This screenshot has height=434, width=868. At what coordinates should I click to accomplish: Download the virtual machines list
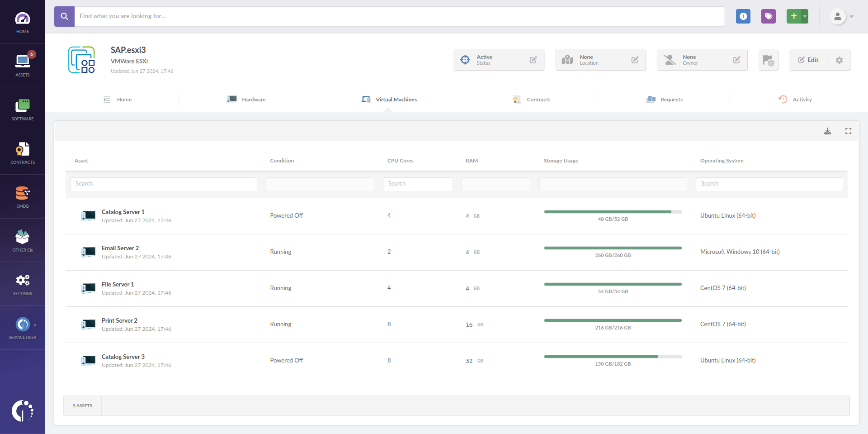(x=827, y=131)
